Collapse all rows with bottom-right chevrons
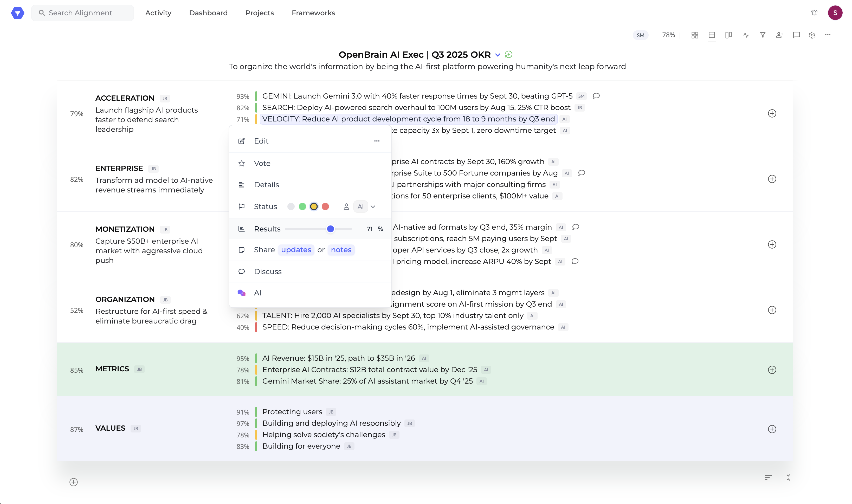 [x=788, y=477]
